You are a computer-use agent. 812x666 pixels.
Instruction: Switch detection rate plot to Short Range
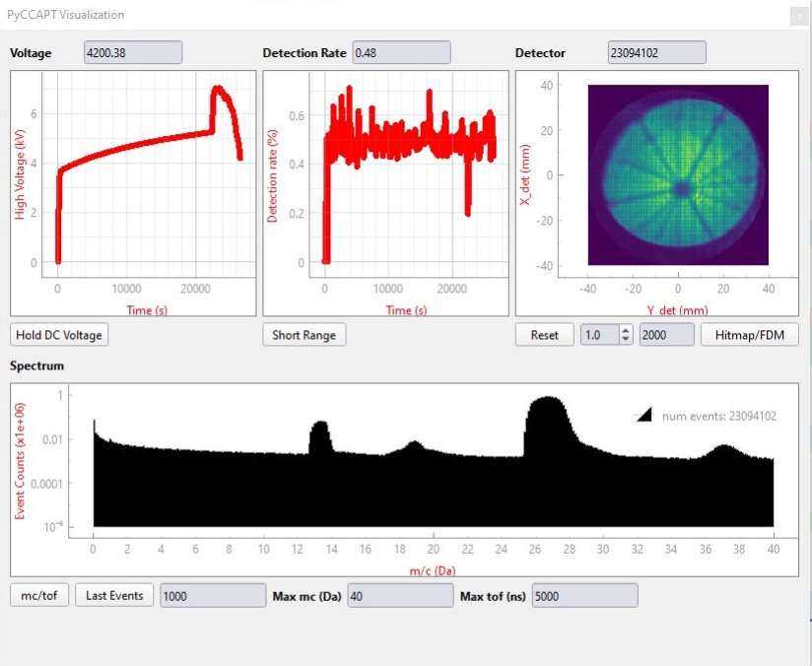tap(304, 335)
